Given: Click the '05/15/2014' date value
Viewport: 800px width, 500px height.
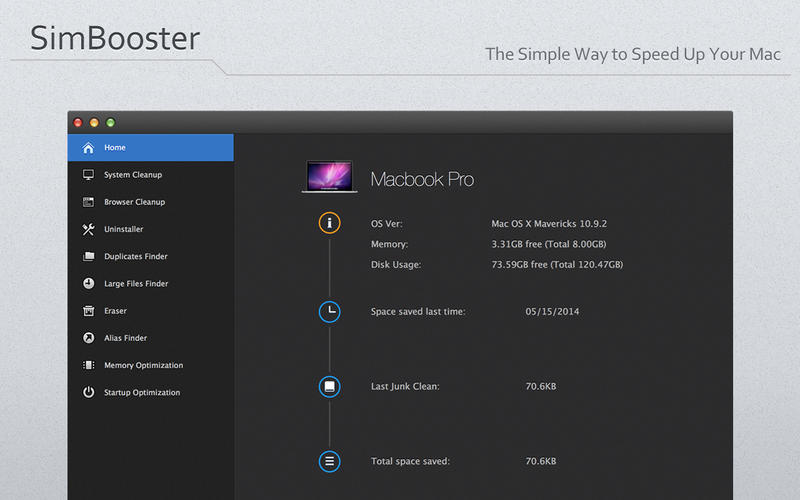Looking at the screenshot, I should click(553, 312).
